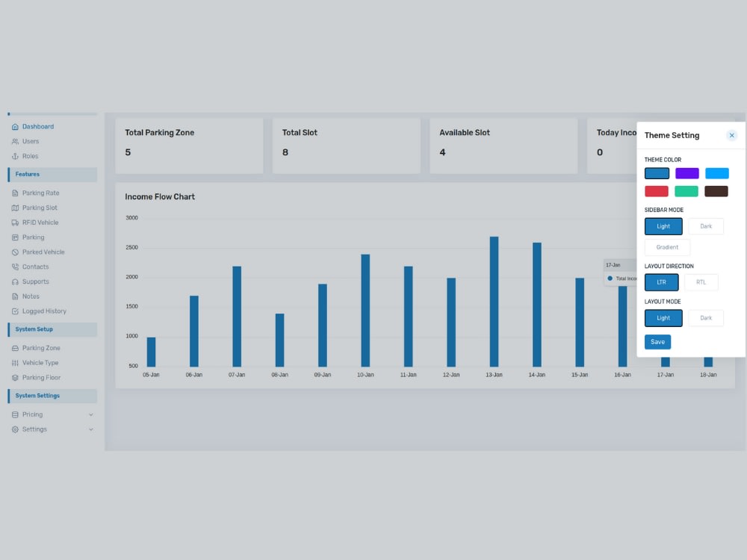Pick the dark blue theme color
The image size is (747, 560).
(x=657, y=173)
